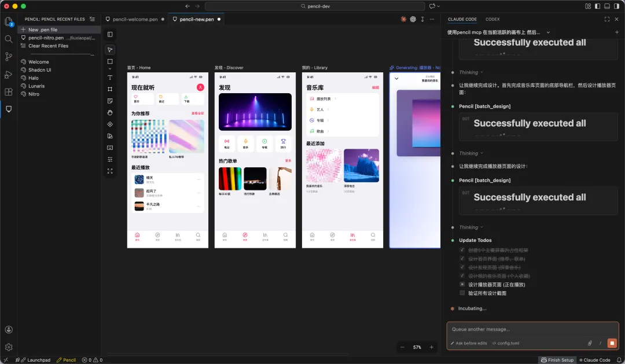The image size is (625, 364).
Task: Select the Text tool in canvas toolbar
Action: 110,78
